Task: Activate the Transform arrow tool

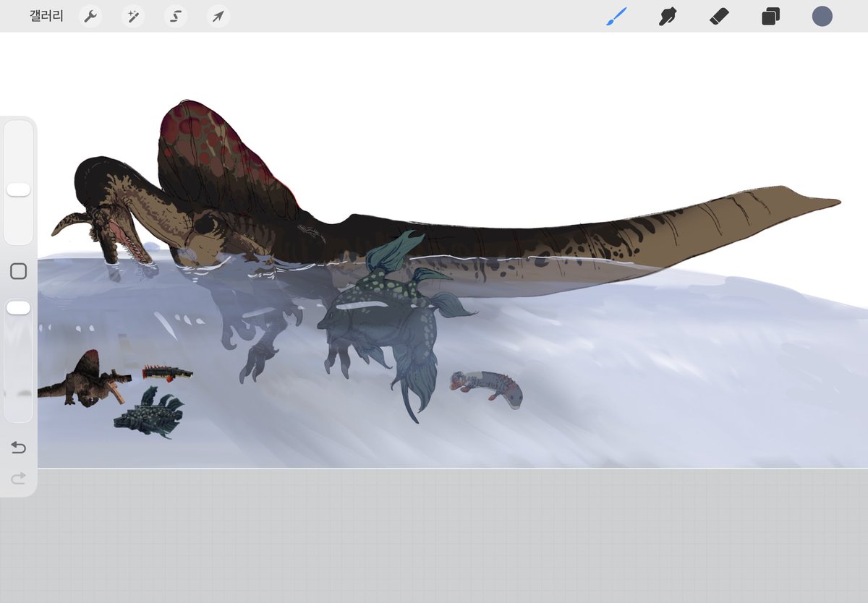Action: pos(218,16)
